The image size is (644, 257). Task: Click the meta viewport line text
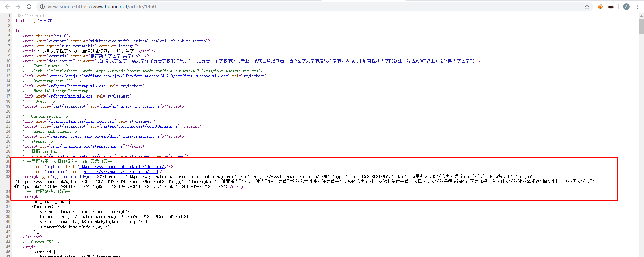tap(116, 41)
